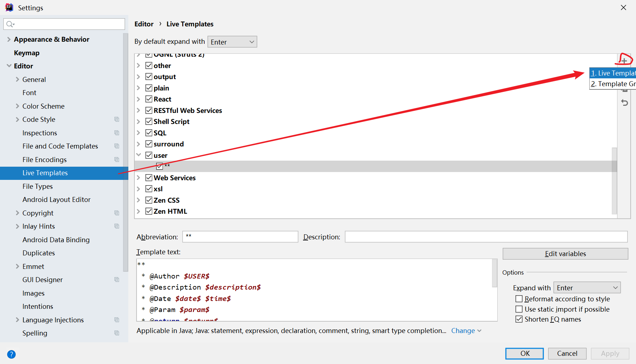This screenshot has height=364, width=636.
Task: Click the project-level icon beside Inspections
Action: pos(117,133)
